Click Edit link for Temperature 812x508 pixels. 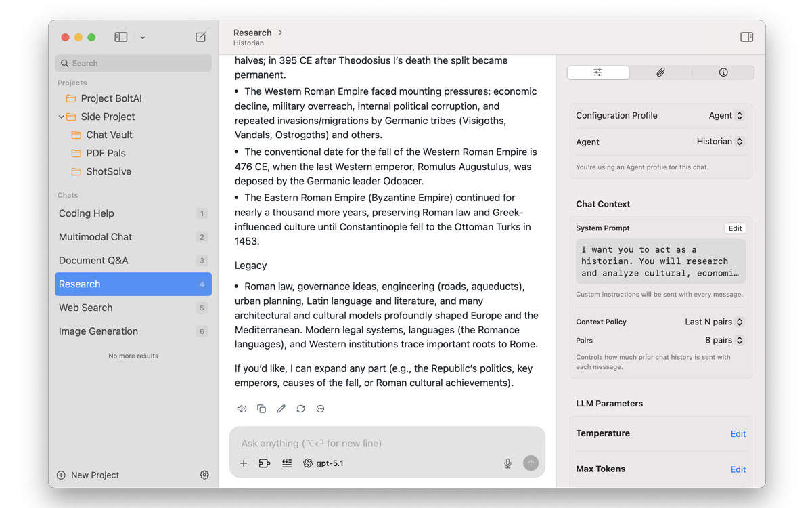[738, 434]
